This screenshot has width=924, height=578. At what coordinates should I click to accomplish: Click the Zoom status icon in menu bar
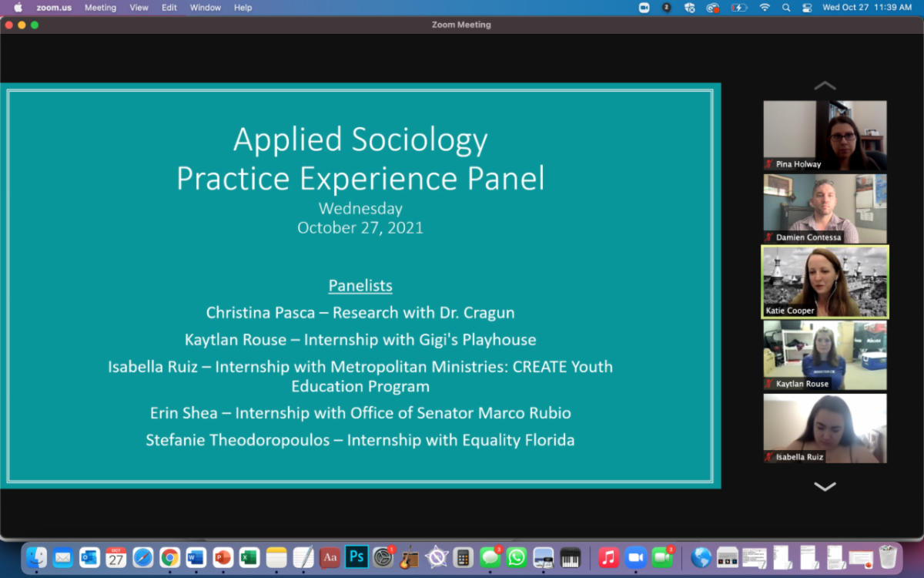pos(644,8)
